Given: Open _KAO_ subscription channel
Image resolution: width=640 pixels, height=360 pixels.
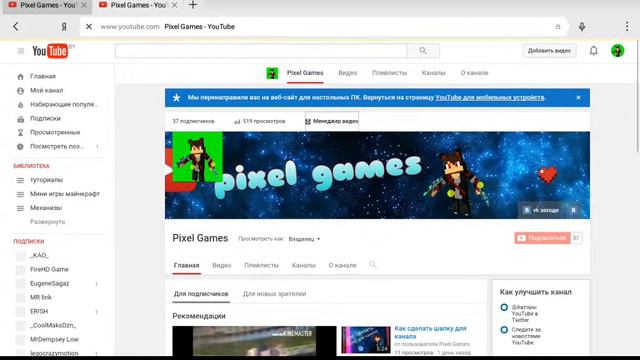Looking at the screenshot, I should pos(39,256).
